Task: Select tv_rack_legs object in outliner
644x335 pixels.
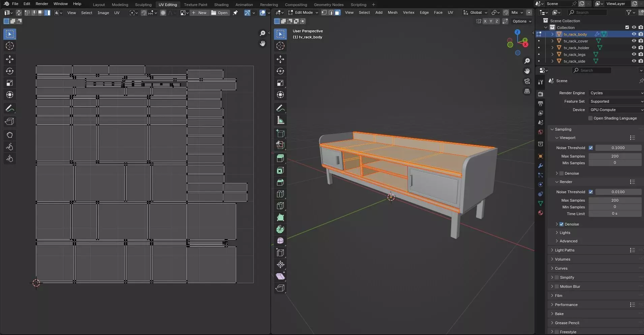Action: pyautogui.click(x=574, y=54)
